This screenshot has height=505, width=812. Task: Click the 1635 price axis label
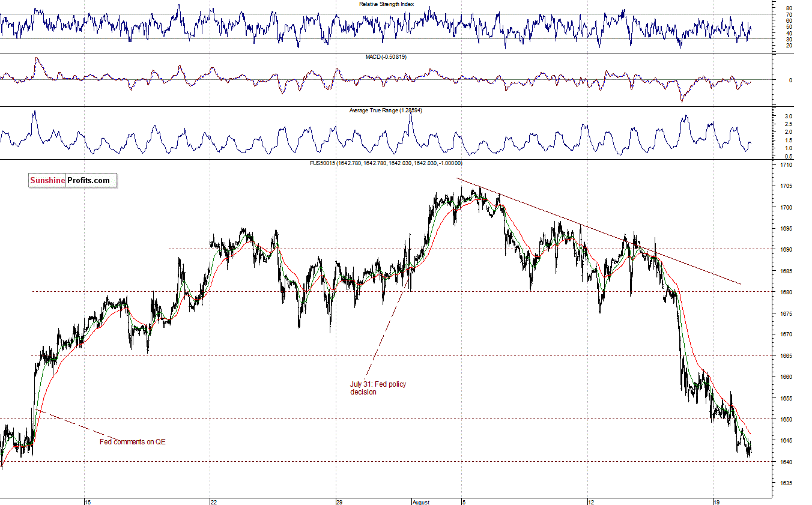787,483
